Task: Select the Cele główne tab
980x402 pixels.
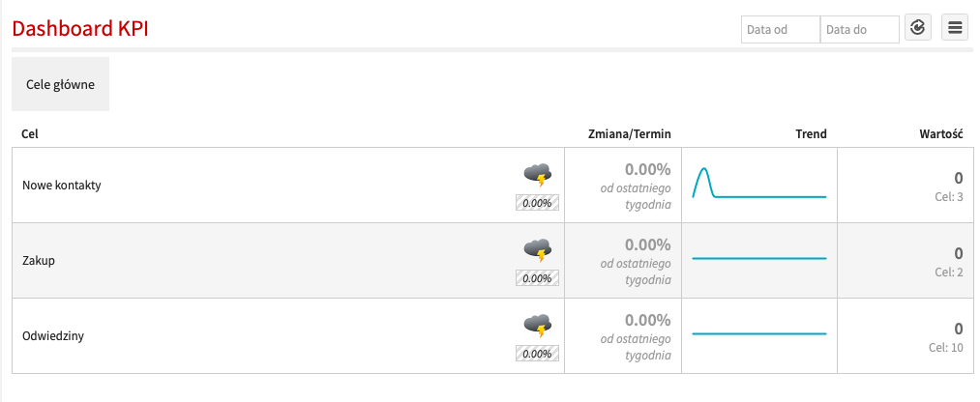Action: tap(60, 84)
